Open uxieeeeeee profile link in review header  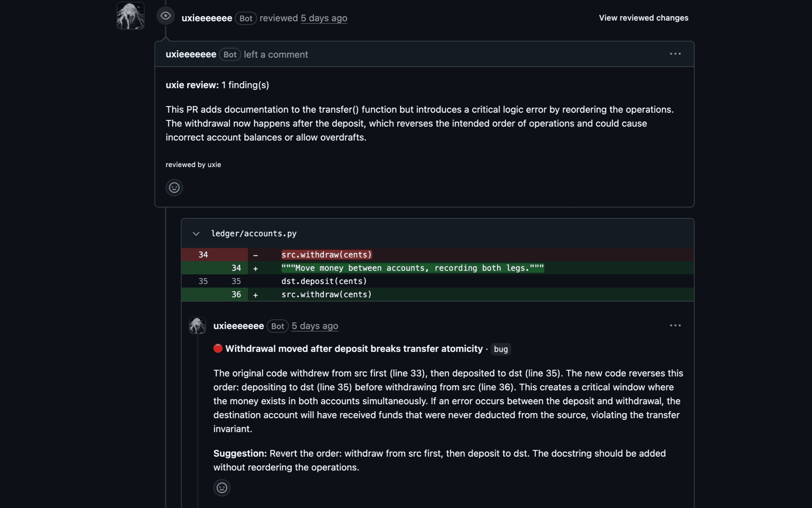pyautogui.click(x=207, y=18)
